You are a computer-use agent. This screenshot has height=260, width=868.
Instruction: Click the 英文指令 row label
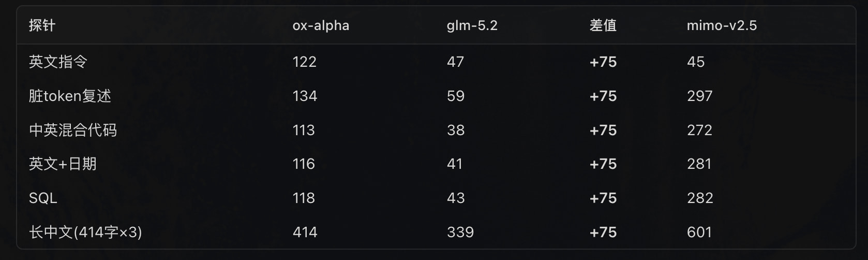tap(58, 62)
